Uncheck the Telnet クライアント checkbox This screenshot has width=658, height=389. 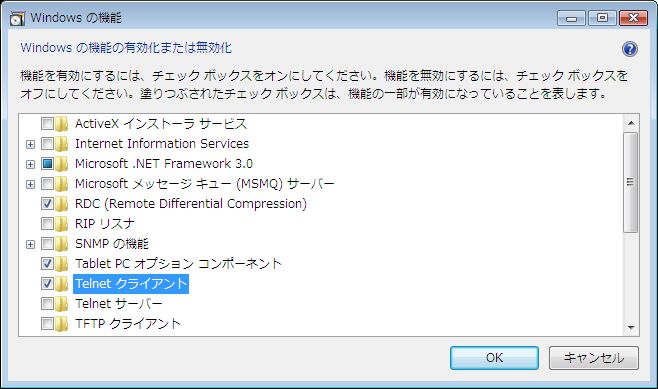[x=47, y=284]
